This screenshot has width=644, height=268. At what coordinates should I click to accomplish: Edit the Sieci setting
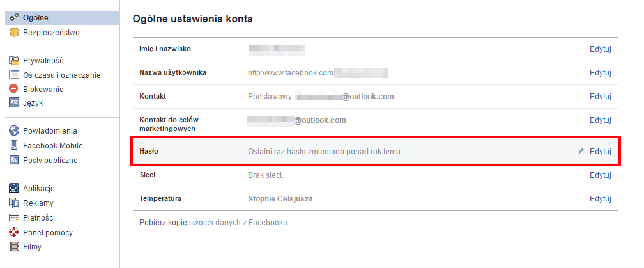tap(601, 175)
